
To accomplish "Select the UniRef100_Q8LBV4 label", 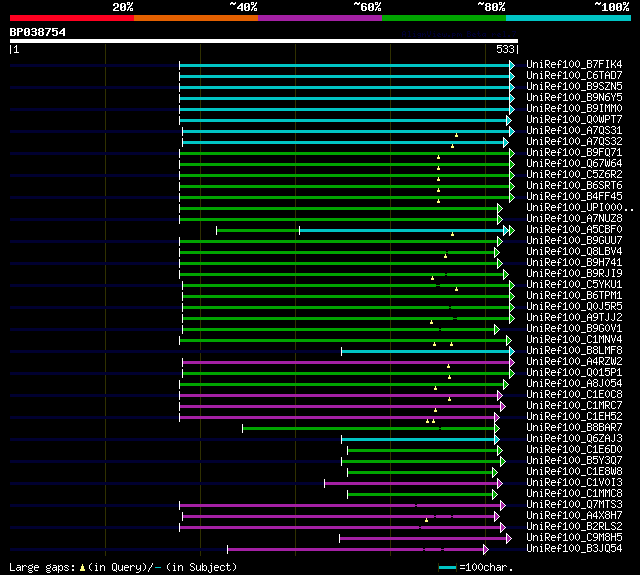I will (574, 252).
